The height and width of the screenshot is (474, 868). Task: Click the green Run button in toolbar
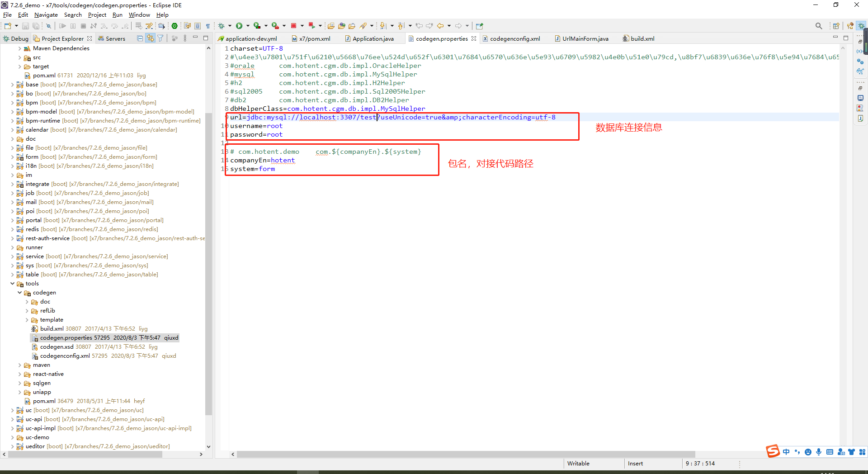239,26
